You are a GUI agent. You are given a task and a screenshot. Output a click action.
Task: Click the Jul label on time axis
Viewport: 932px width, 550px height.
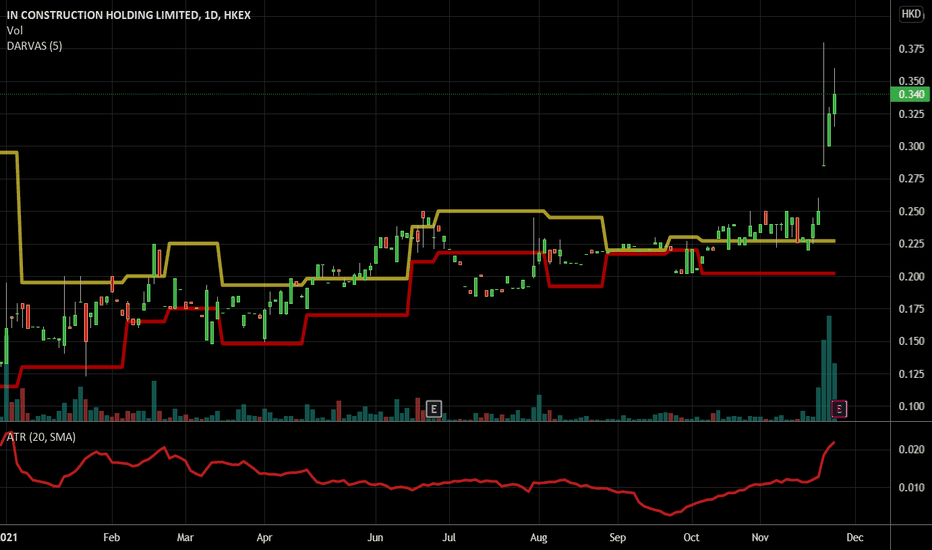click(x=449, y=538)
